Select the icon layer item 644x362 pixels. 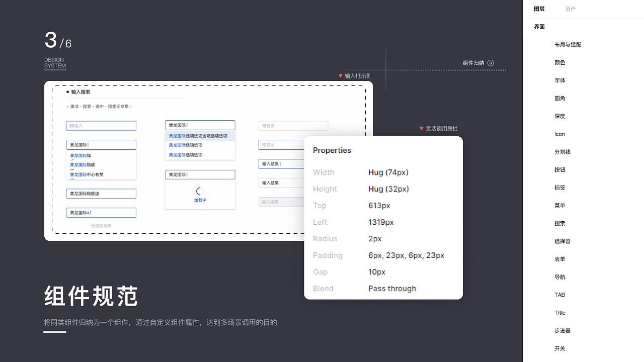point(559,134)
